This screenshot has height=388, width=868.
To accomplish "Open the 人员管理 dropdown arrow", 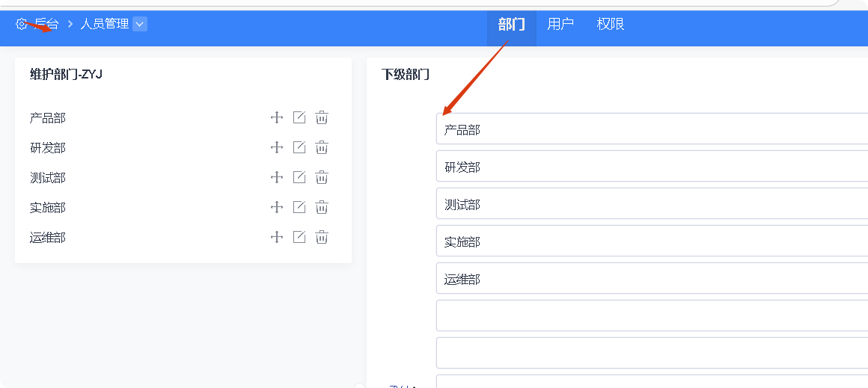I will (x=140, y=25).
